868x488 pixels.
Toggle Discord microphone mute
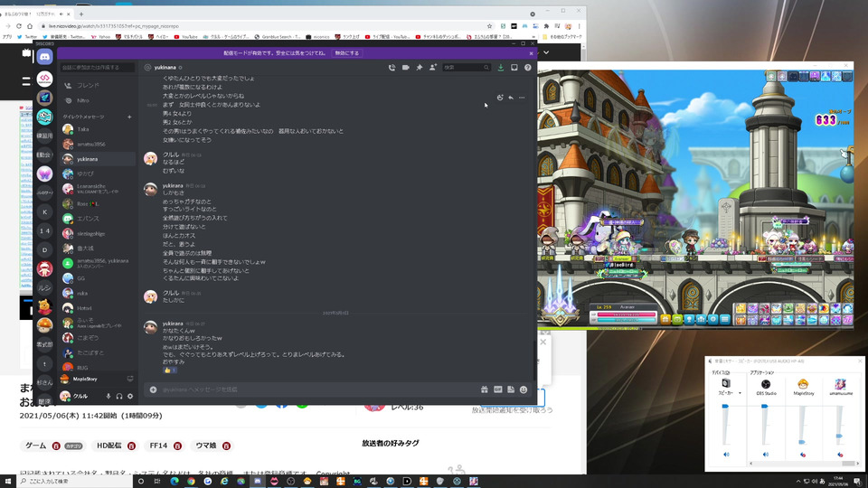click(x=108, y=396)
